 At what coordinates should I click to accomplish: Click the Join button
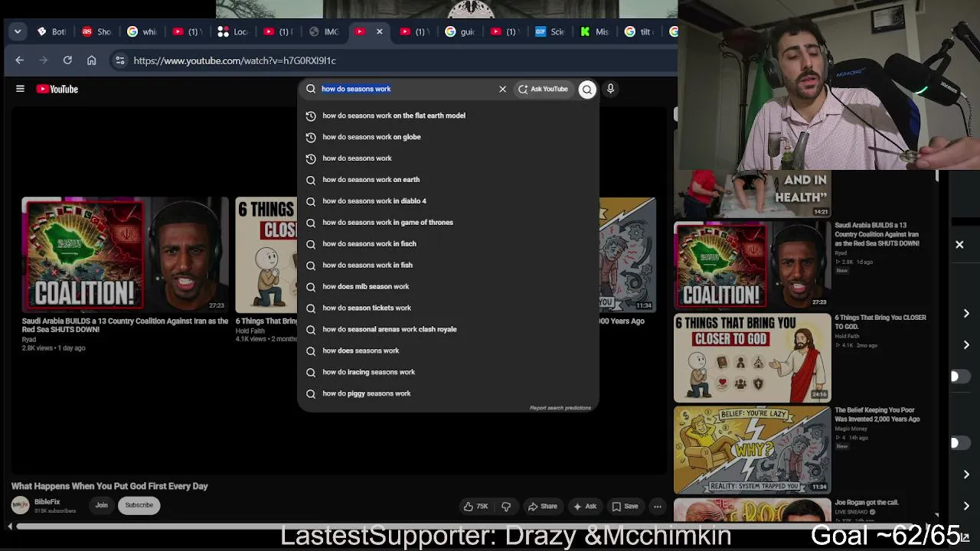(x=101, y=505)
